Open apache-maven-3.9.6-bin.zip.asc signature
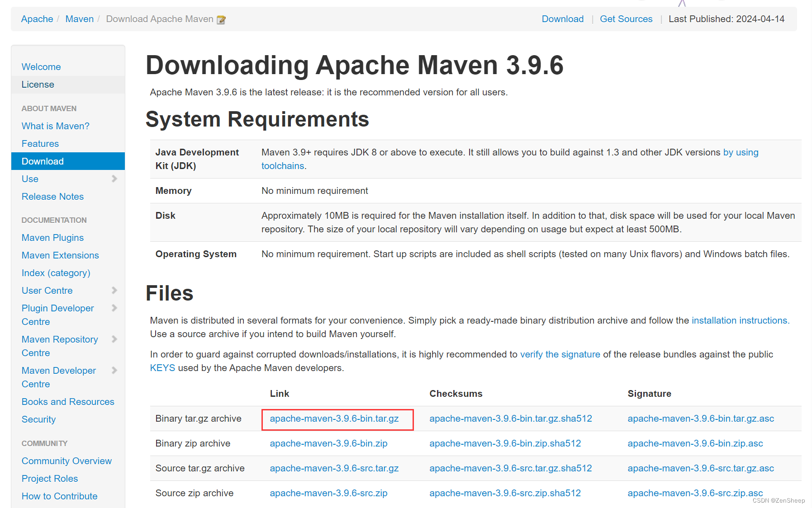Screen dimensions: 812x508 click(x=695, y=443)
